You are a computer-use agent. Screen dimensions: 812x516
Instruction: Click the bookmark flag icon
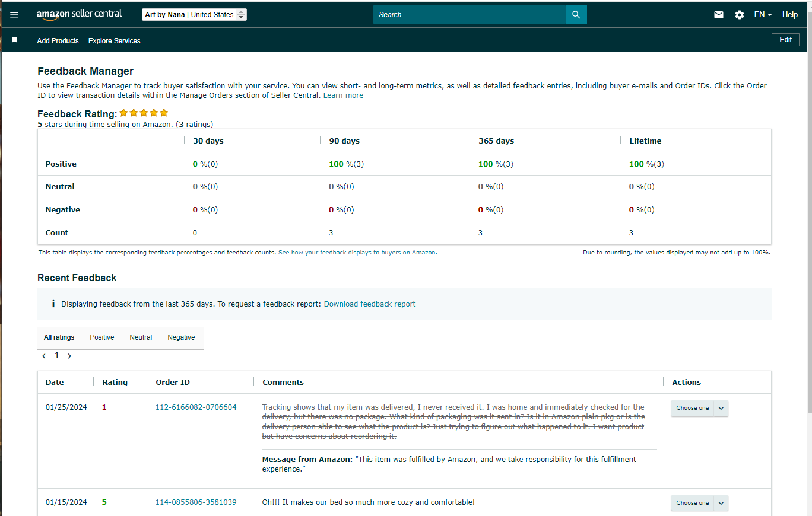[x=15, y=40]
